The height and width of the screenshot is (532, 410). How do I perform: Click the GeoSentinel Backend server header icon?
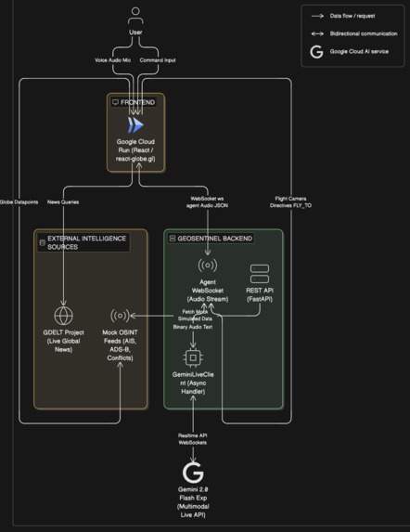pos(173,239)
